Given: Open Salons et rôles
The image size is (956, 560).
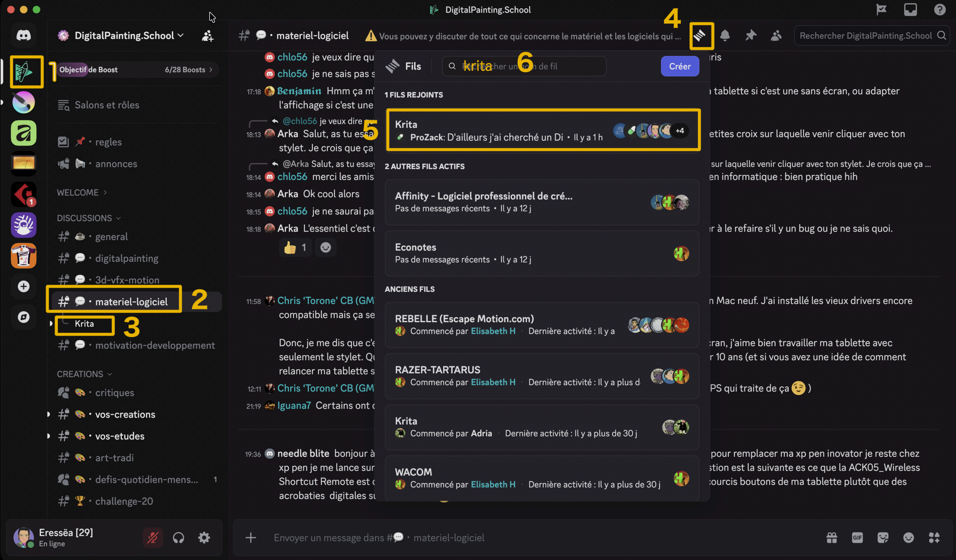Looking at the screenshot, I should pyautogui.click(x=106, y=105).
